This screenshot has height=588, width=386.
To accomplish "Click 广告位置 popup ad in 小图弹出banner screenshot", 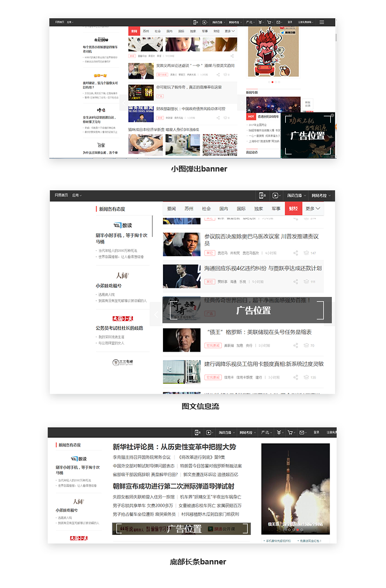I will tap(308, 136).
